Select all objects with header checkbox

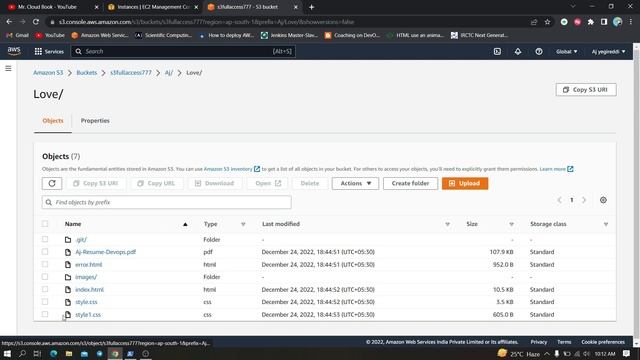point(45,224)
